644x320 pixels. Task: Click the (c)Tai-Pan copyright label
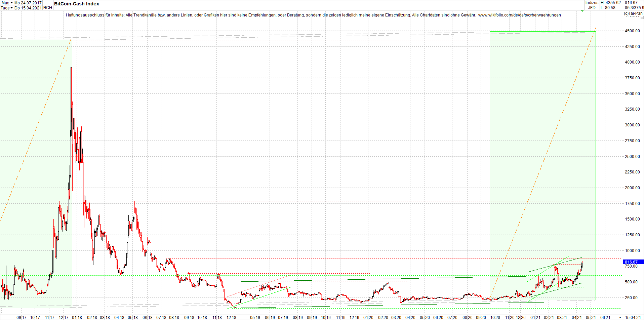633,13
